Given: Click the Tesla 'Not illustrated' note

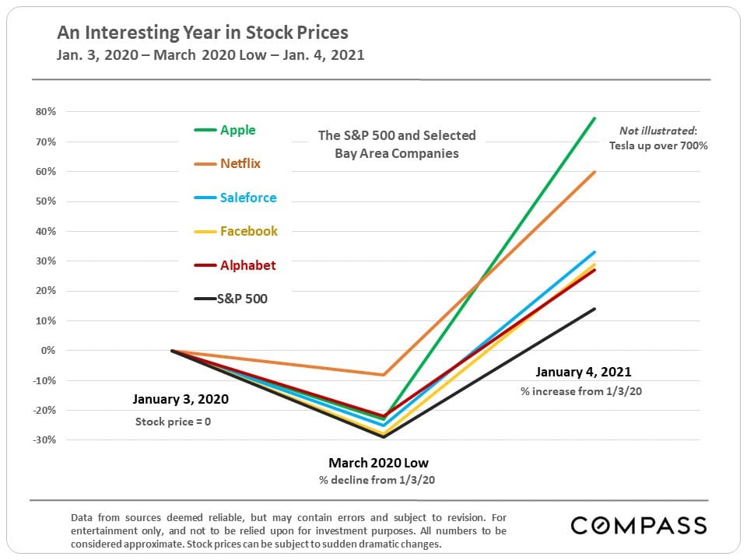Looking at the screenshot, I should click(658, 138).
